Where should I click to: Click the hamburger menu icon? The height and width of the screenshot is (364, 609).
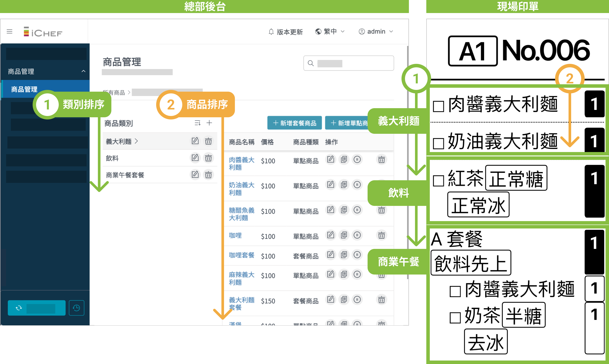(x=10, y=31)
